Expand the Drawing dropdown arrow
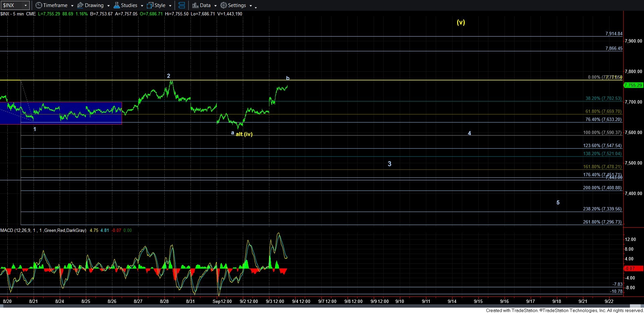The height and width of the screenshot is (313, 644). 108,6
